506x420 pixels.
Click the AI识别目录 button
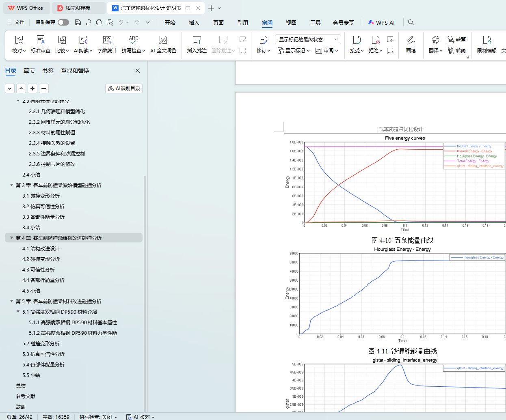124,88
